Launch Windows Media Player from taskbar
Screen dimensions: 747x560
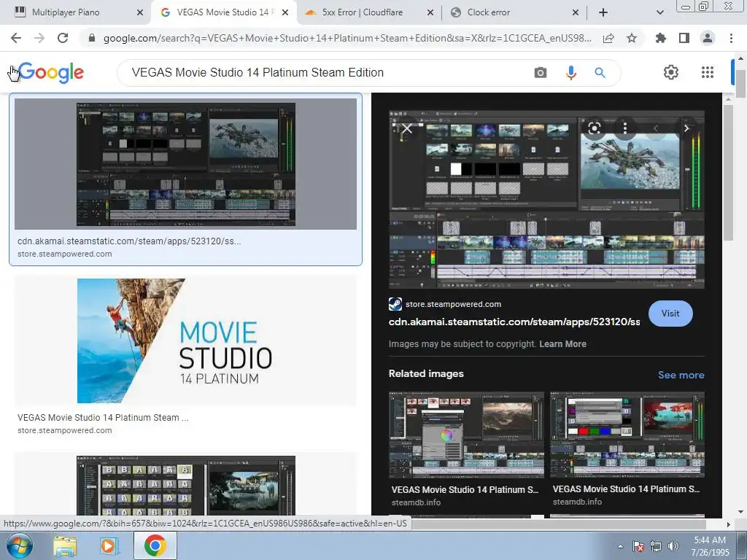108,545
